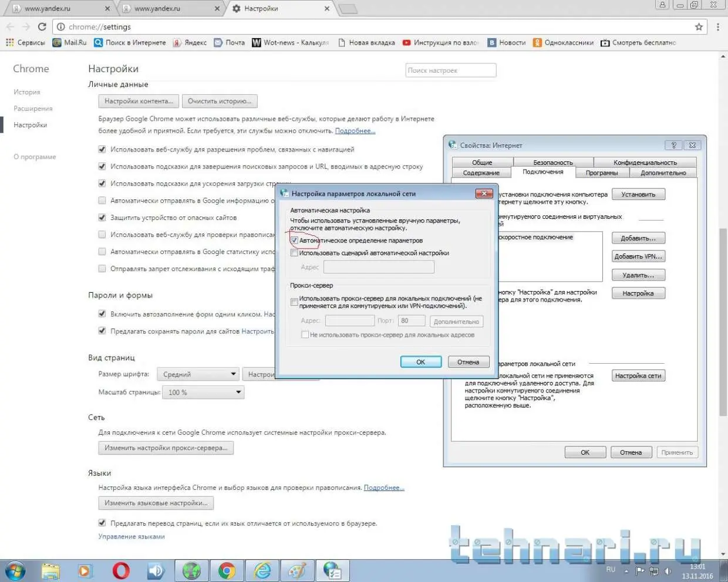The image size is (728, 582).
Task: Click Изменить языковые настройки button
Action: click(156, 503)
